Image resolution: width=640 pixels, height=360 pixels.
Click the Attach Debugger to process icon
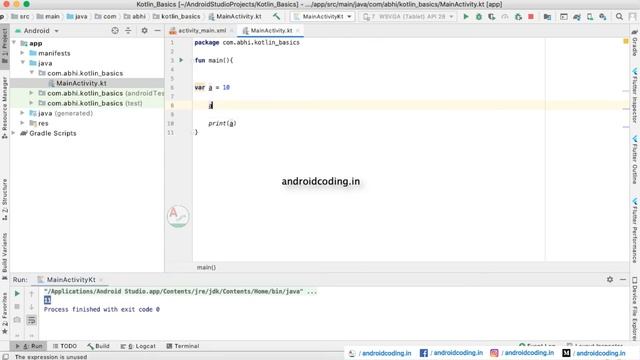[518, 17]
